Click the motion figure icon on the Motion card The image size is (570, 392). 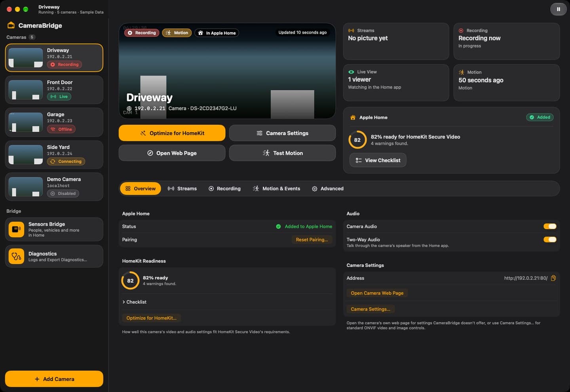pos(462,72)
